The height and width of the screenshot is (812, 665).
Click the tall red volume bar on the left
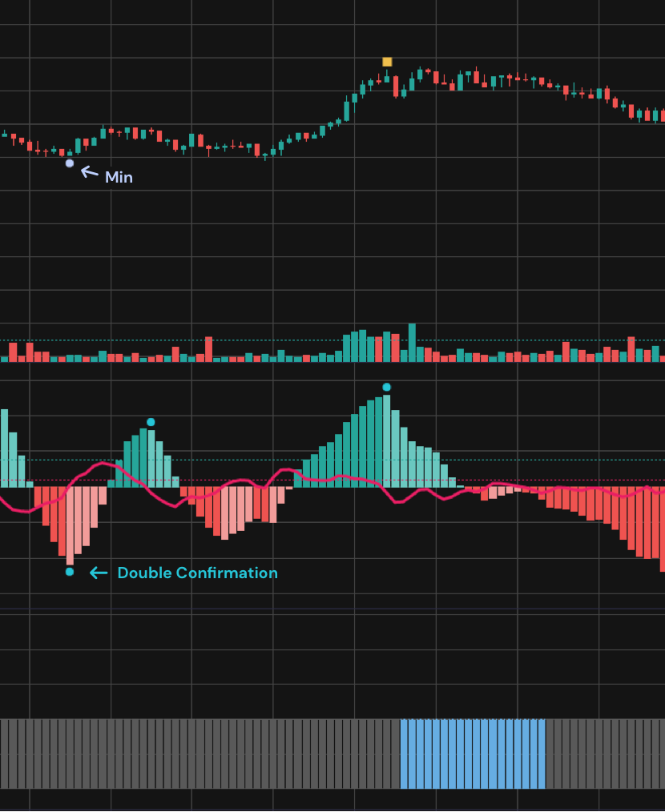(209, 349)
